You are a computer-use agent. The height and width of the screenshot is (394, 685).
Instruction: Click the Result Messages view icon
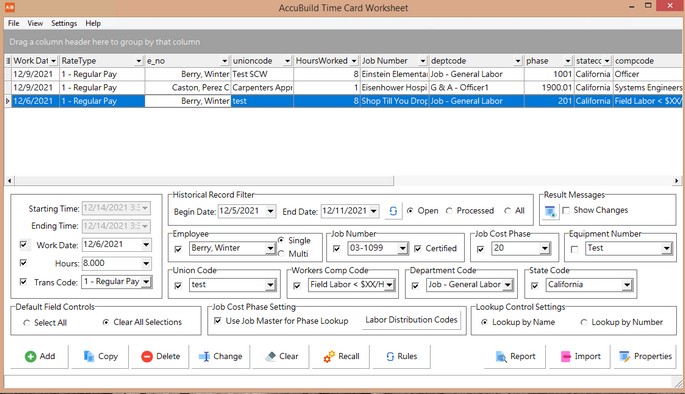(550, 211)
